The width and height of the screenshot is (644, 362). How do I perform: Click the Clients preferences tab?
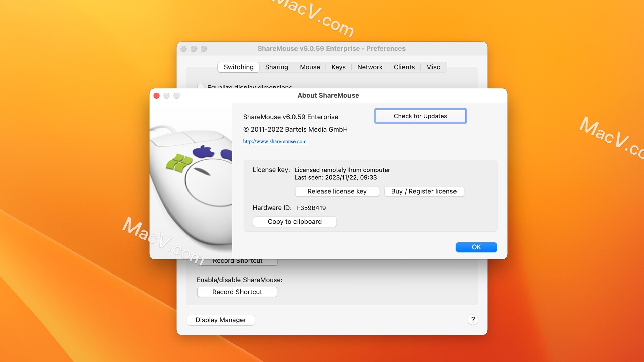[404, 67]
